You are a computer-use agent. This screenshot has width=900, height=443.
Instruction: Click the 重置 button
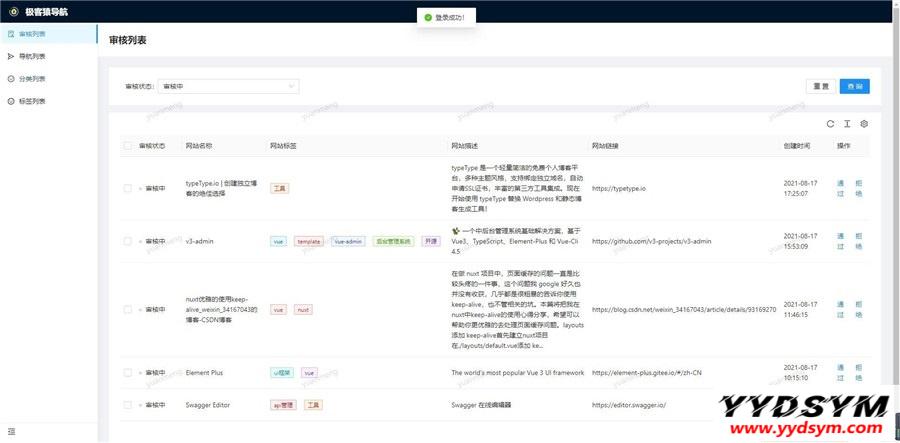(820, 87)
